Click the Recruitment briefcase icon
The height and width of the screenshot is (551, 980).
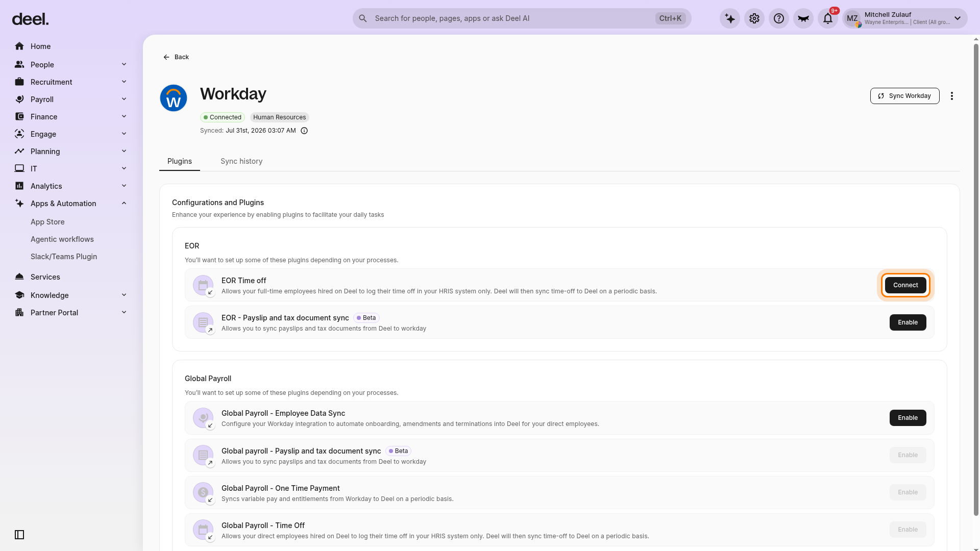(19, 82)
